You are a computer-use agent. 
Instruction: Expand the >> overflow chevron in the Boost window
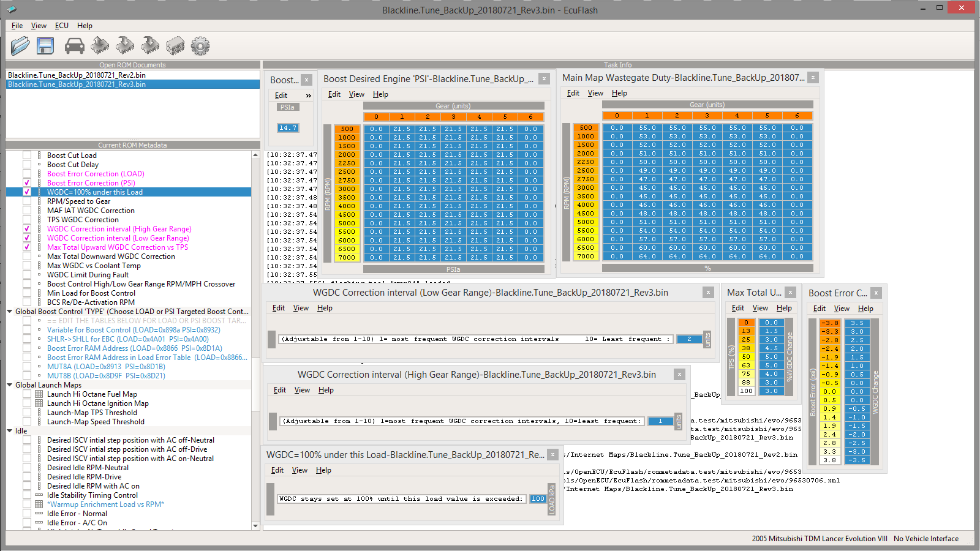coord(308,96)
